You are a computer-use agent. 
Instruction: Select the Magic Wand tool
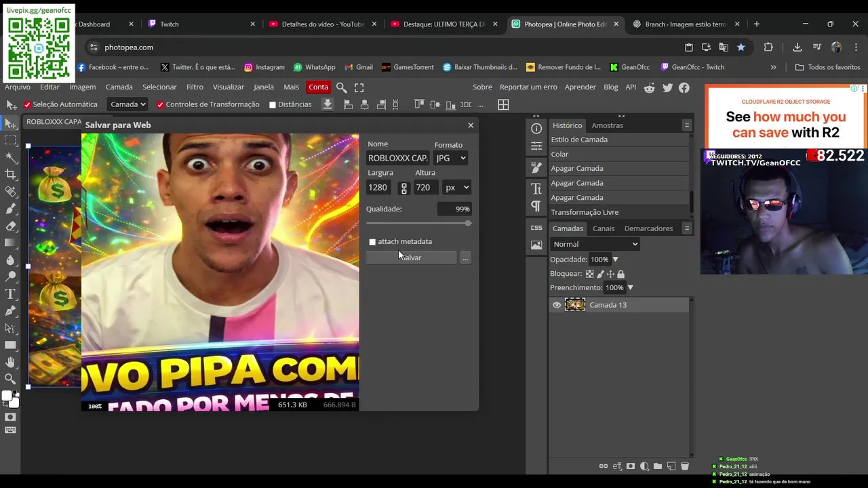coord(10,157)
